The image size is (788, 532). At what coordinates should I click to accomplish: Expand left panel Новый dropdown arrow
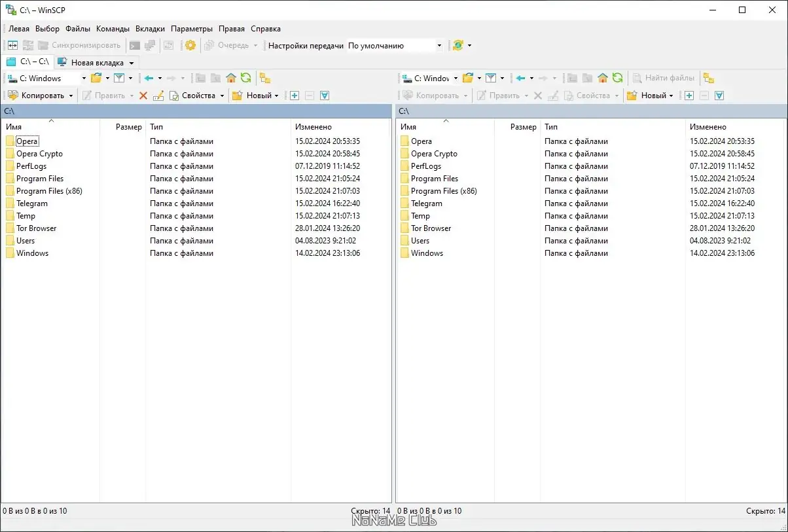[277, 96]
